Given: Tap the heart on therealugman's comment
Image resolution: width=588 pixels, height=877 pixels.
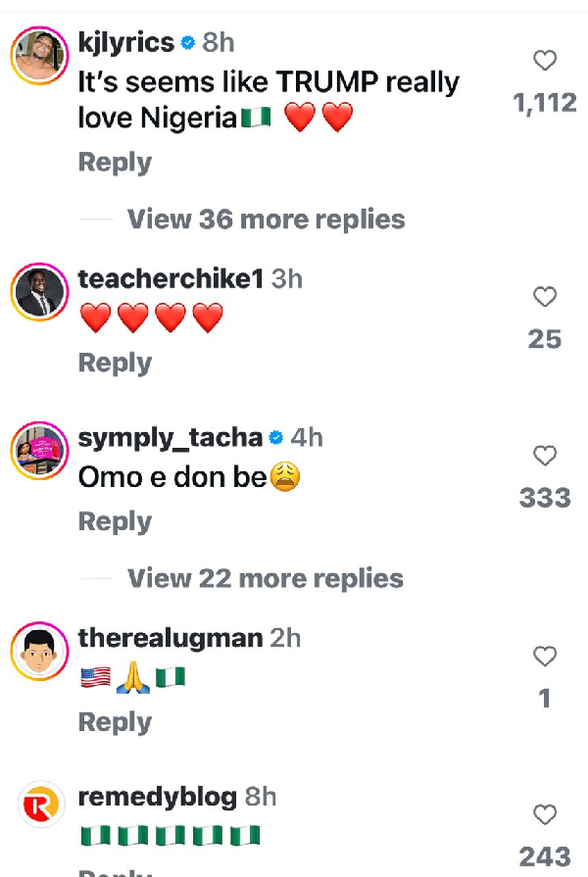Looking at the screenshot, I should click(545, 656).
